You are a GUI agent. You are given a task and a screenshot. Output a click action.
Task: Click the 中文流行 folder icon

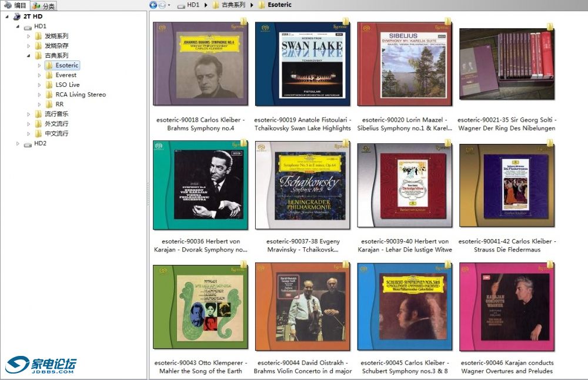(x=38, y=133)
